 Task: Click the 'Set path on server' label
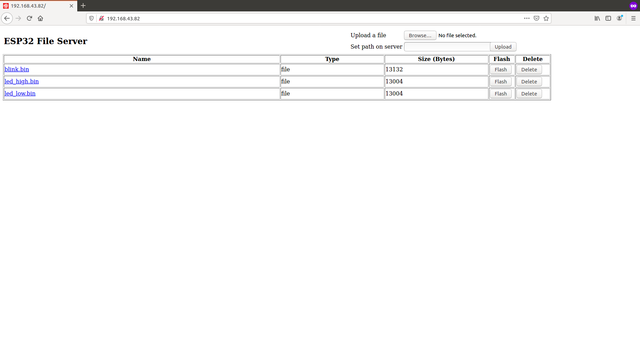point(376,47)
